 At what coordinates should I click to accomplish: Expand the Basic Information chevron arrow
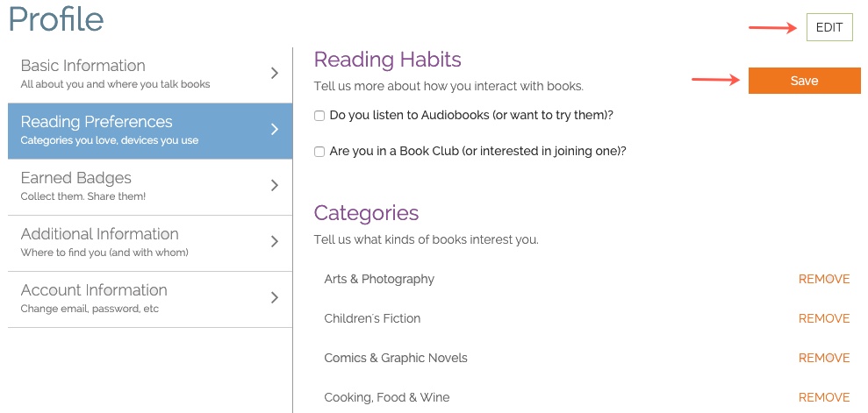[275, 74]
